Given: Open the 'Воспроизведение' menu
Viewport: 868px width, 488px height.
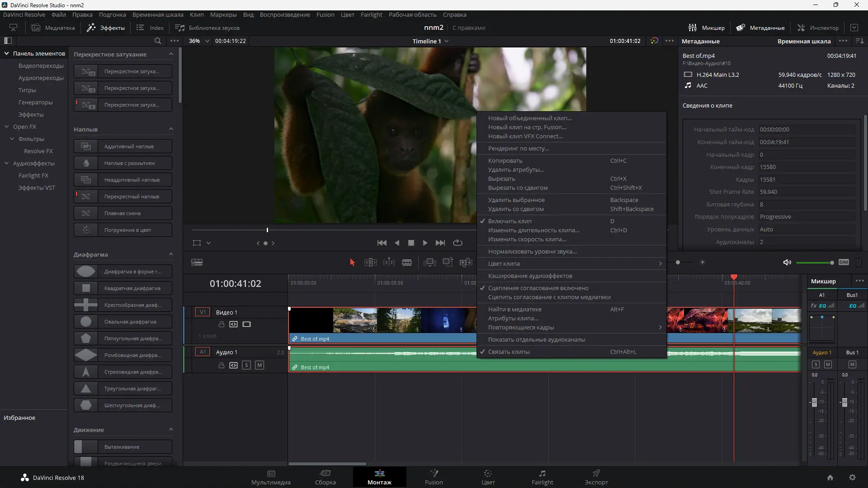Looking at the screenshot, I should (285, 14).
